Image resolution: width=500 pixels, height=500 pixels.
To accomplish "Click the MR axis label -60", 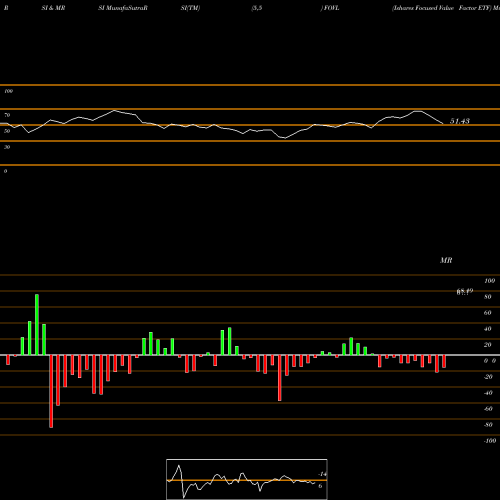I will tap(488, 409).
